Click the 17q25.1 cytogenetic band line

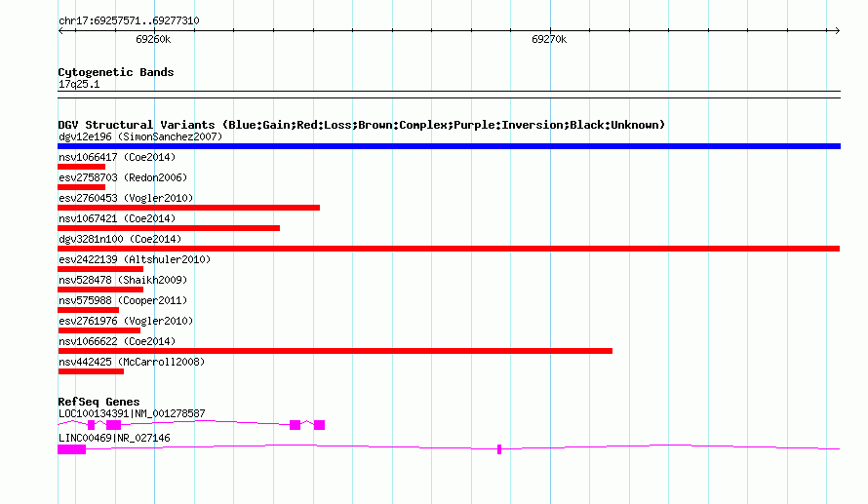pyautogui.click(x=449, y=95)
